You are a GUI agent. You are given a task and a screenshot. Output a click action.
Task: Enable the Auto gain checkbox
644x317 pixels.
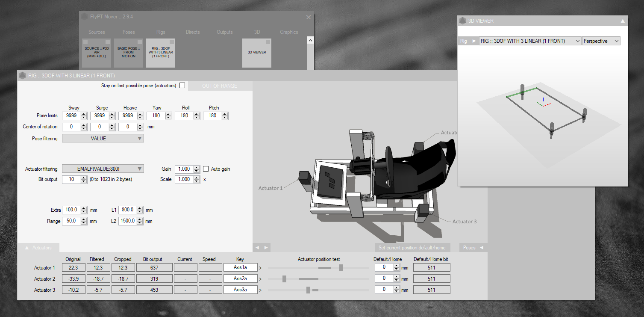(x=206, y=169)
